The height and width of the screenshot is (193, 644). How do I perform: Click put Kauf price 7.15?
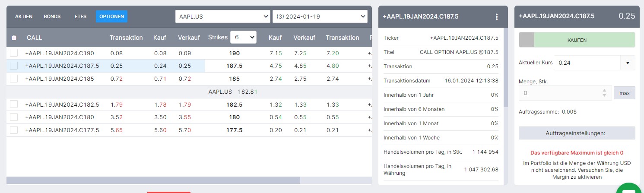pos(275,53)
